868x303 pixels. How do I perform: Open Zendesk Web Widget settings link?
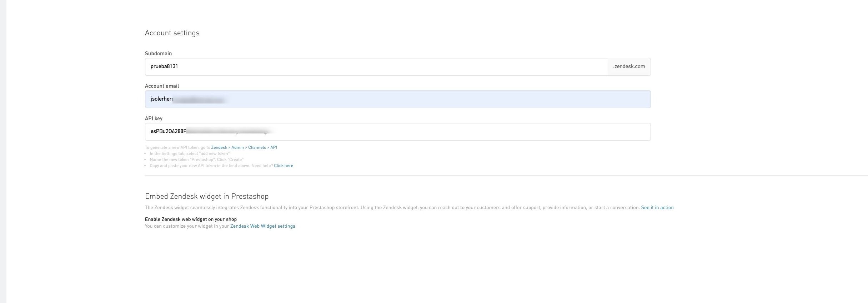click(x=263, y=226)
